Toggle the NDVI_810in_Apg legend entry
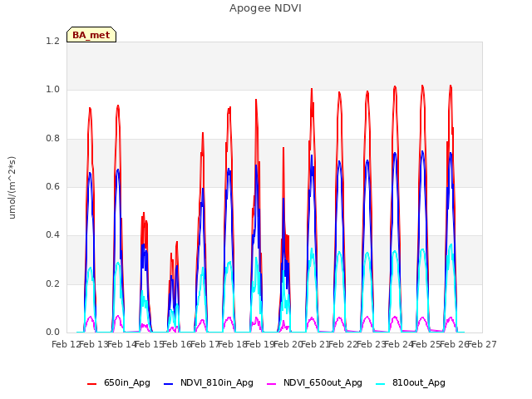The width and height of the screenshot is (532, 399). [209, 383]
